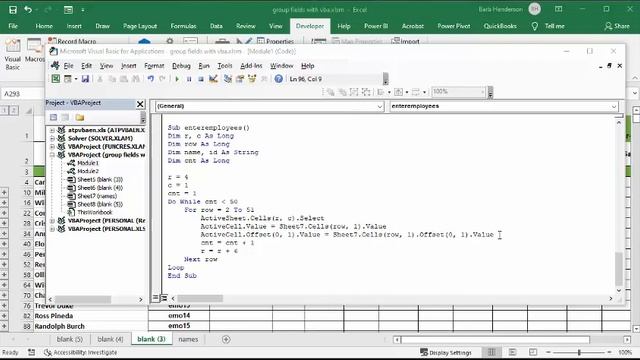The height and width of the screenshot is (360, 640).
Task: Open VBA Help with the blue question icon
Action: 278,79
